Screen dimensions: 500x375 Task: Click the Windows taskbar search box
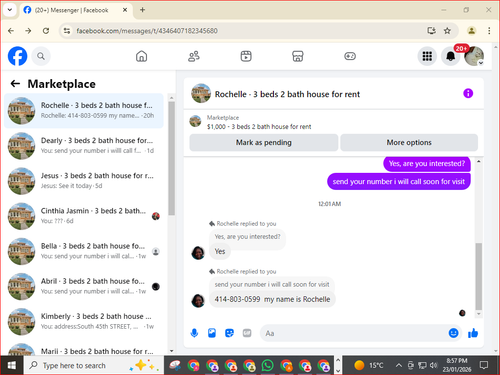coord(93,365)
